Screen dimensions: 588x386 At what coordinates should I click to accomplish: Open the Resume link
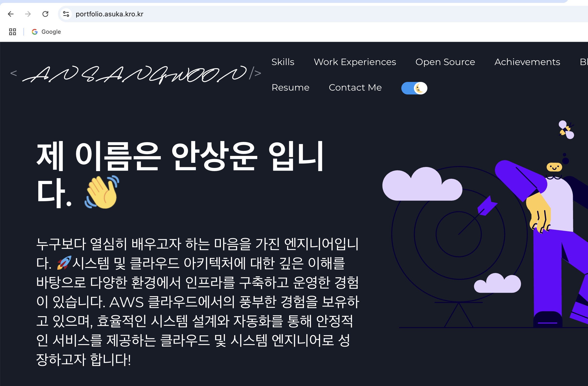[x=290, y=88]
